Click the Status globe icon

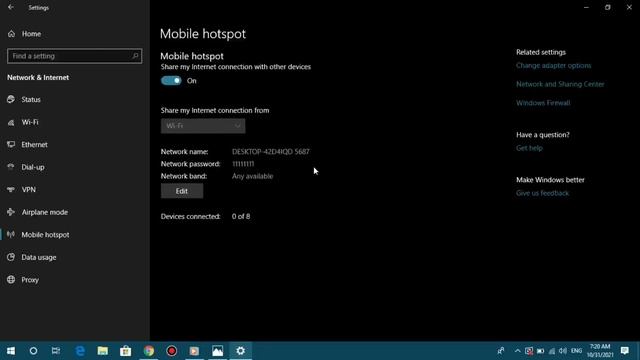click(11, 99)
